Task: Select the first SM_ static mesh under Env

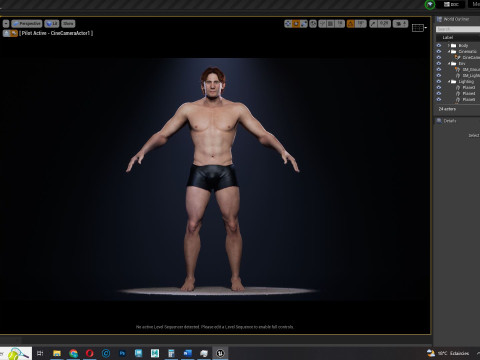Action: [x=471, y=69]
